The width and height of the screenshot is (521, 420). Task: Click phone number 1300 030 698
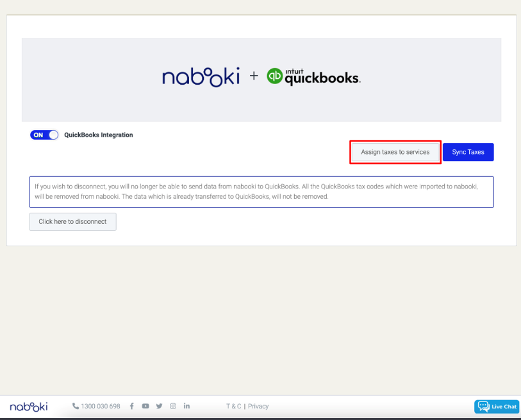(101, 407)
